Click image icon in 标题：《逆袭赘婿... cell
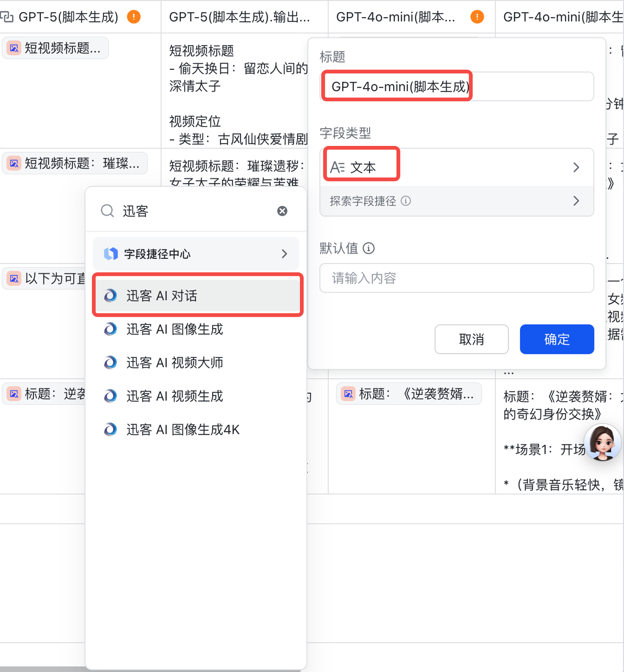The width and height of the screenshot is (624, 672). click(348, 394)
